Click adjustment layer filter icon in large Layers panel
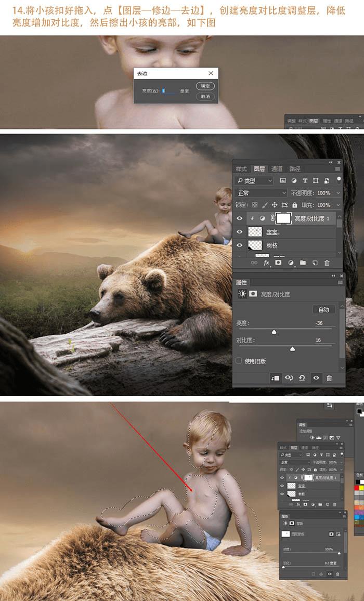364x601 pixels. (294, 180)
